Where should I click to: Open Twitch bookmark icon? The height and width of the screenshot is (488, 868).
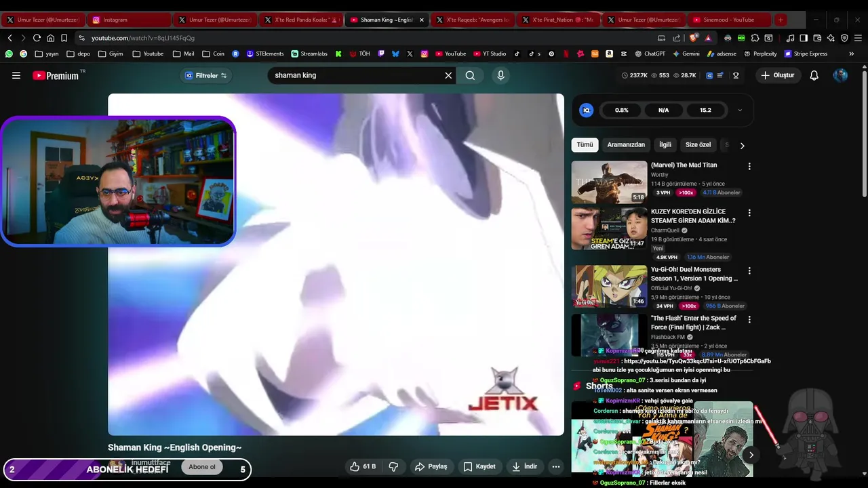[381, 54]
